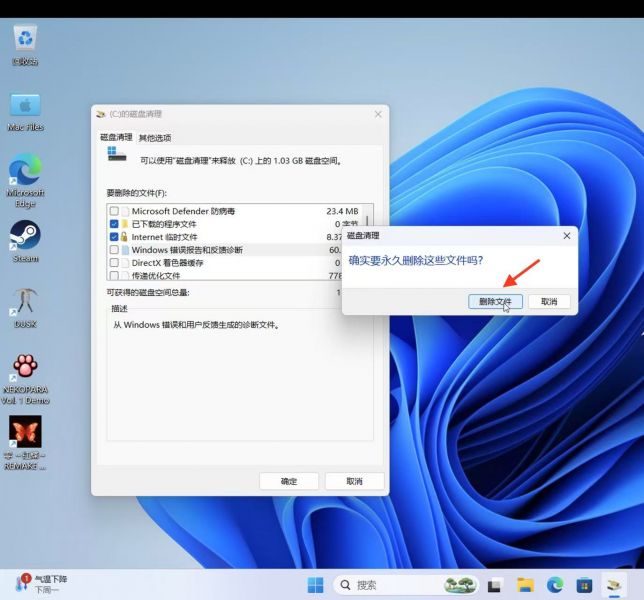Click 取消 in the Disk Cleanup window
The width and height of the screenshot is (644, 600).
(x=354, y=481)
